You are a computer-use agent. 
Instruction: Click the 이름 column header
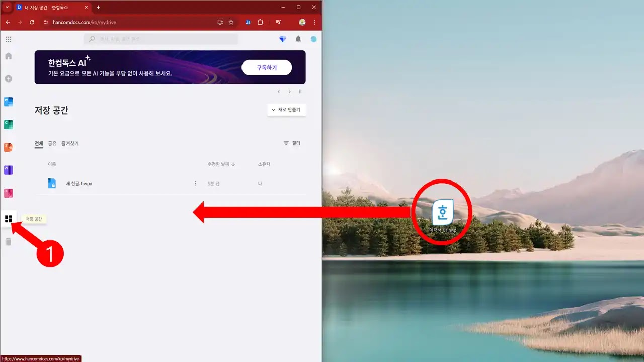click(52, 164)
